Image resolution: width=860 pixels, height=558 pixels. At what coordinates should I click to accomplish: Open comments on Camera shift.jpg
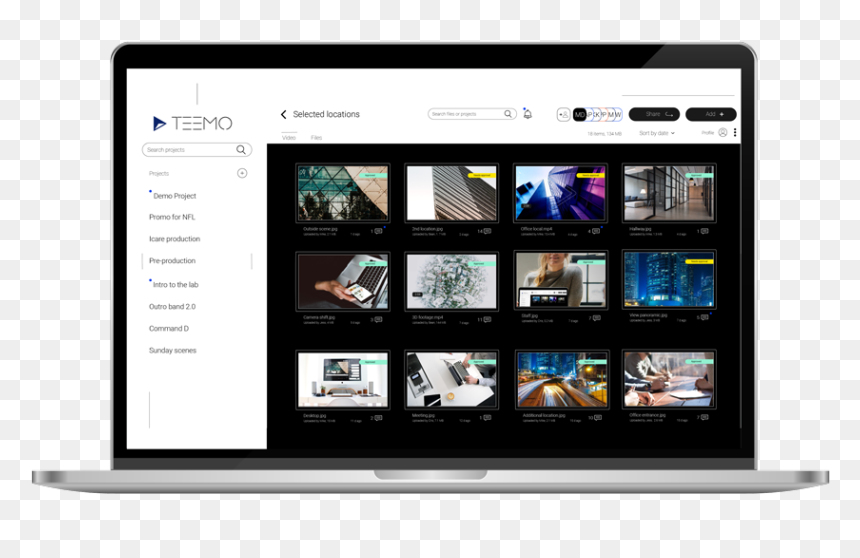pos(378,320)
